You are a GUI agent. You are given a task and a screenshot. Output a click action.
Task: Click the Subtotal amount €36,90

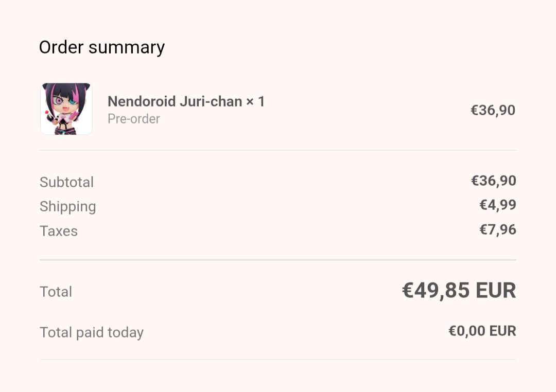pyautogui.click(x=494, y=181)
